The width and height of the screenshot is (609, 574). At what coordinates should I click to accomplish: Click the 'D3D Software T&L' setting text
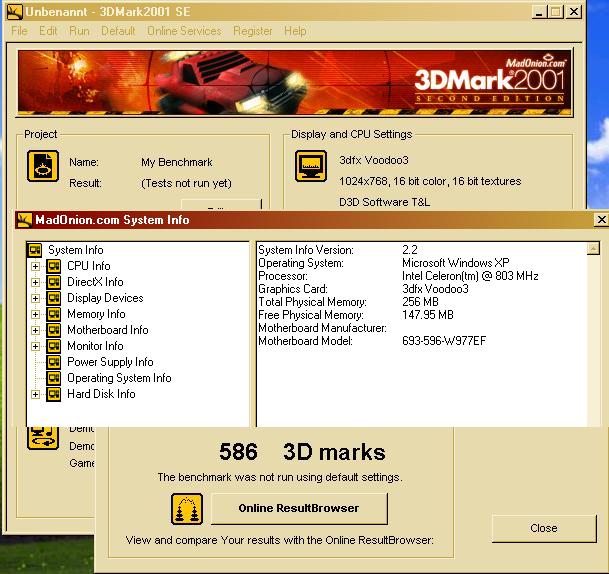point(385,202)
